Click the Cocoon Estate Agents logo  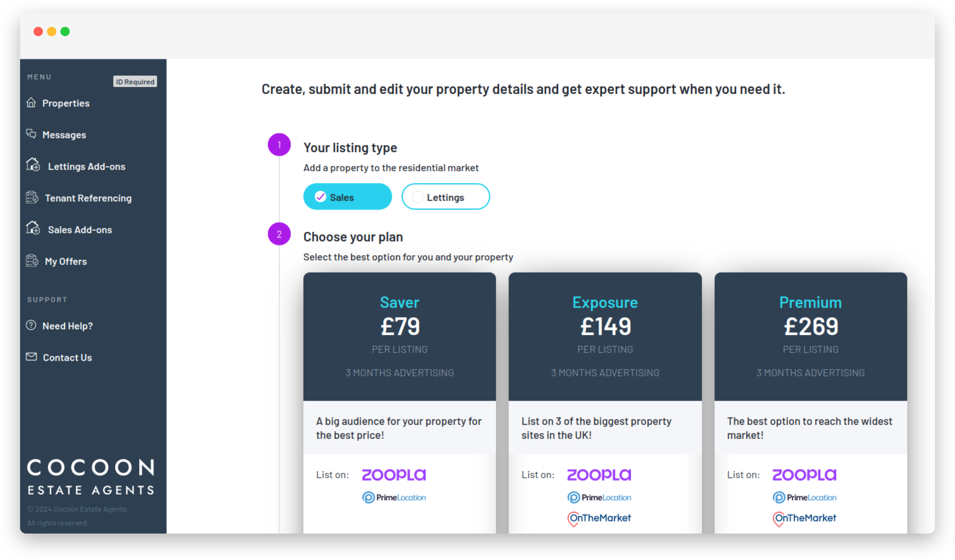coord(91,477)
